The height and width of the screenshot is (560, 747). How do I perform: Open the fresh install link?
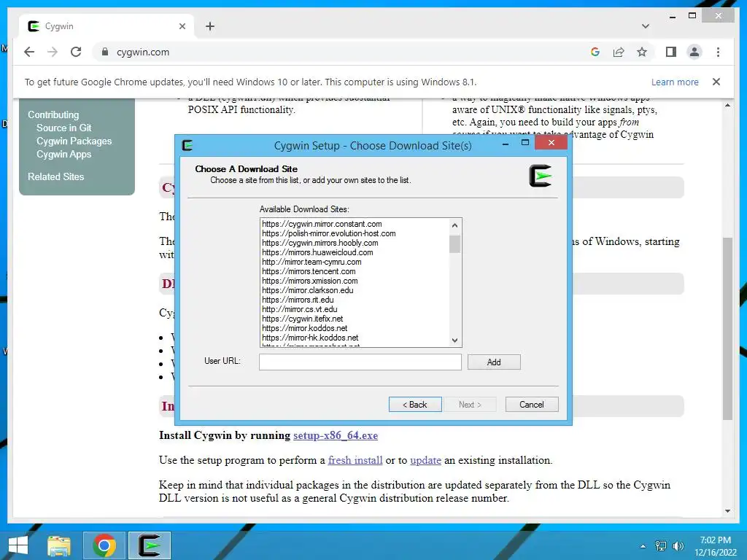click(355, 460)
